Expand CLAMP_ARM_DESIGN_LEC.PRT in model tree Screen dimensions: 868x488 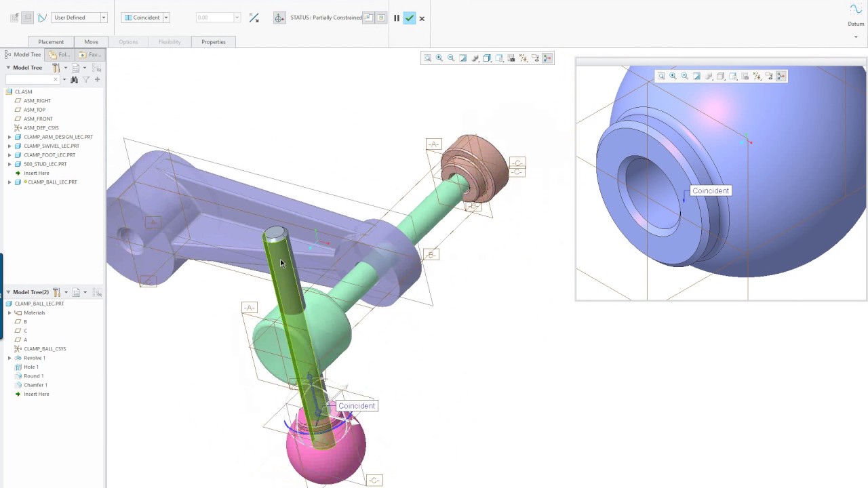pyautogui.click(x=9, y=137)
